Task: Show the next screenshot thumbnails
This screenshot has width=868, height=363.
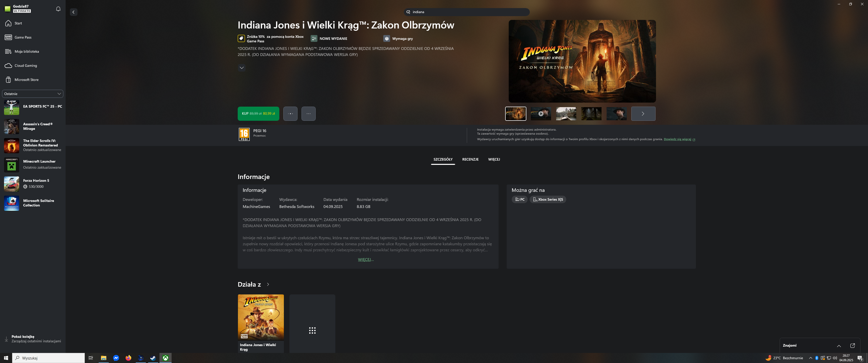Action: [643, 113]
